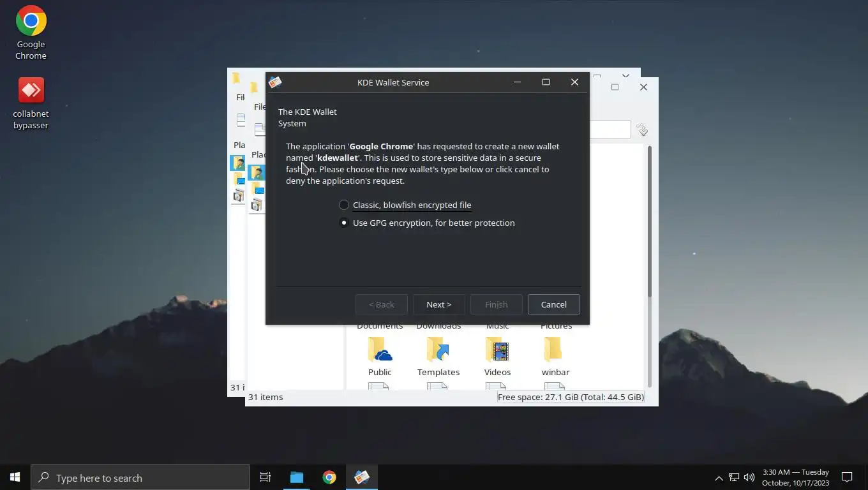Maximize the KDE Wallet Service dialog

pyautogui.click(x=546, y=82)
